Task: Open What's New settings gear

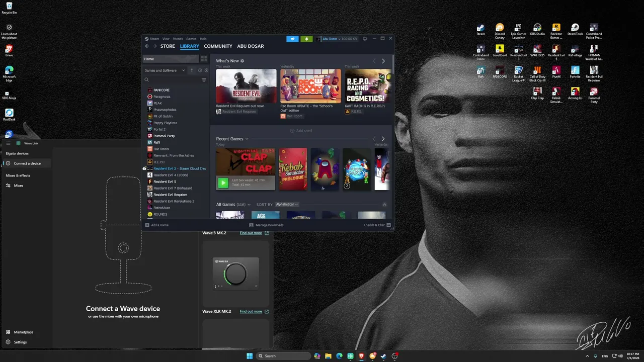Action: point(243,61)
